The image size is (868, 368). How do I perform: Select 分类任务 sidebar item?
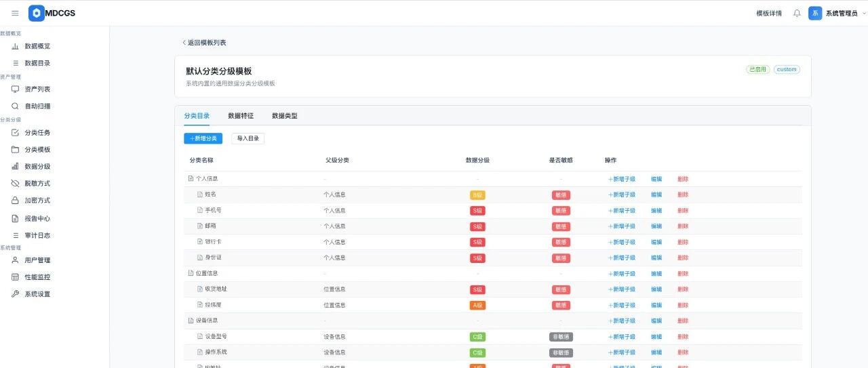(x=37, y=132)
